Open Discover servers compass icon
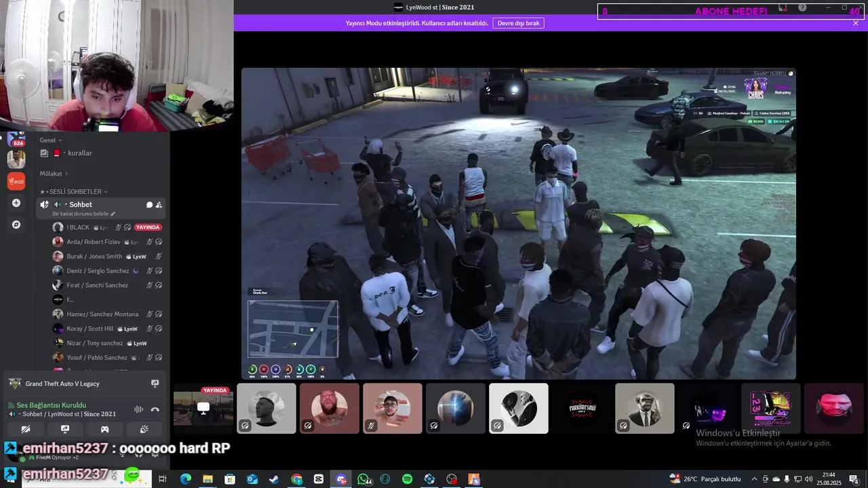Viewport: 868px width, 488px height. click(x=16, y=224)
